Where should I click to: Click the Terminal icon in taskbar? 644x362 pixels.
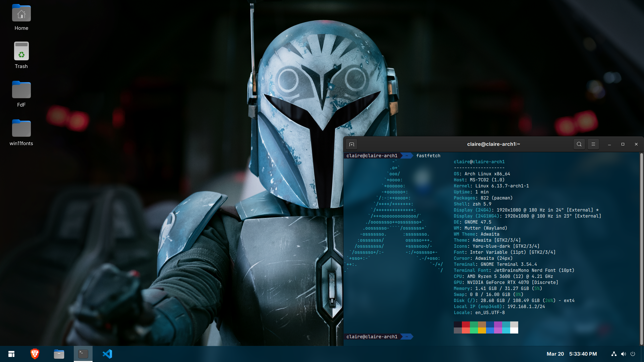[83, 354]
